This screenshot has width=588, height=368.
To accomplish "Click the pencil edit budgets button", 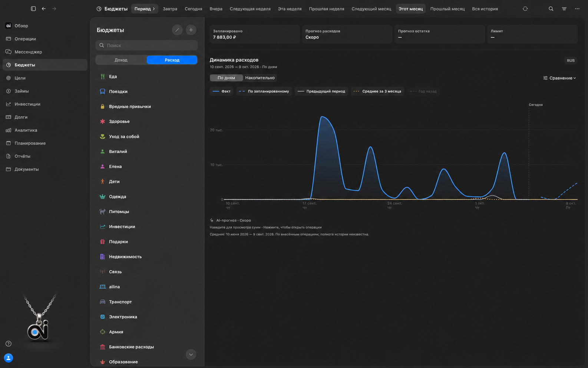I will [x=177, y=30].
